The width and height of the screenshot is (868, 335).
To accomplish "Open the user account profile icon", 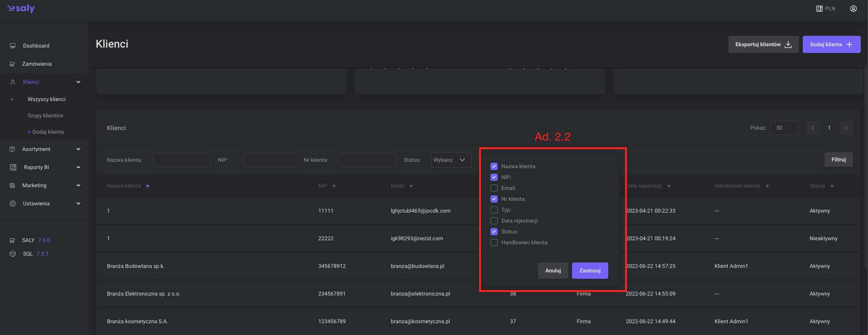I will click(853, 9).
